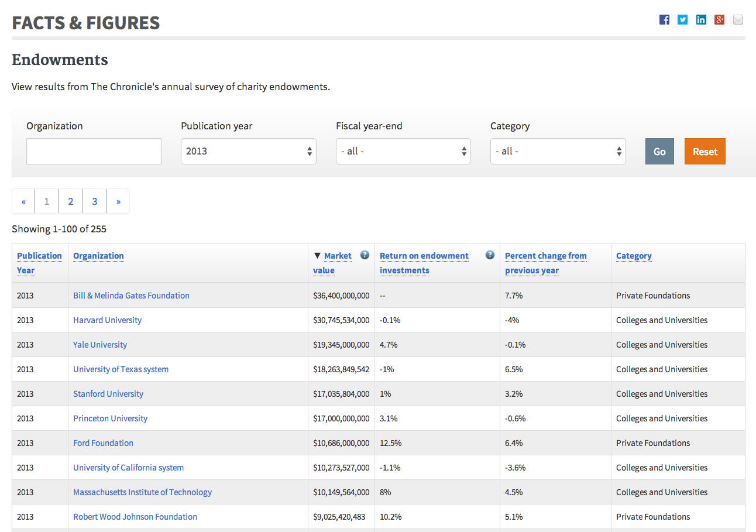Select UC system percent change -3.6%
This screenshot has width=756, height=532.
(516, 468)
